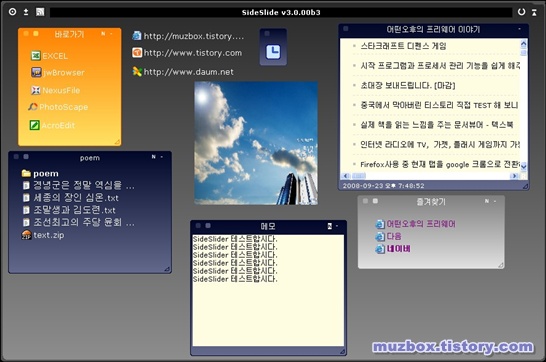This screenshot has width=546, height=362.
Task: Click the circular refresh icon at top right
Action: pos(521,12)
